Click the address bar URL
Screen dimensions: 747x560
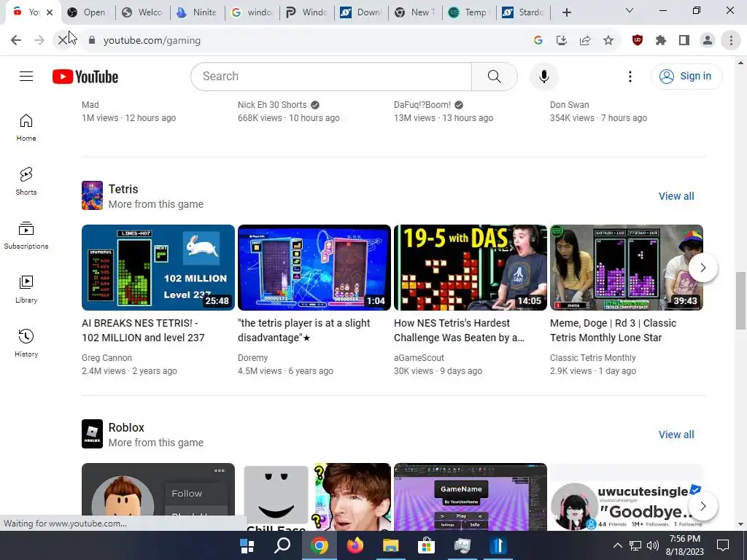tap(152, 41)
